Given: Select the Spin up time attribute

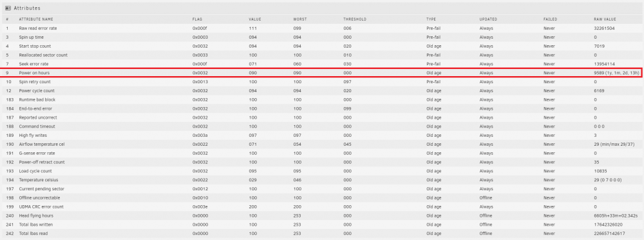Looking at the screenshot, I should click(x=31, y=37).
